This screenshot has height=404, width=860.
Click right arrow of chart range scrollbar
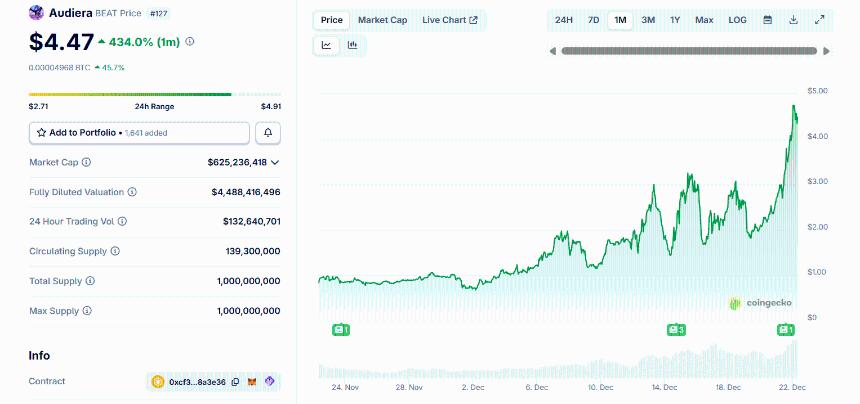[826, 51]
